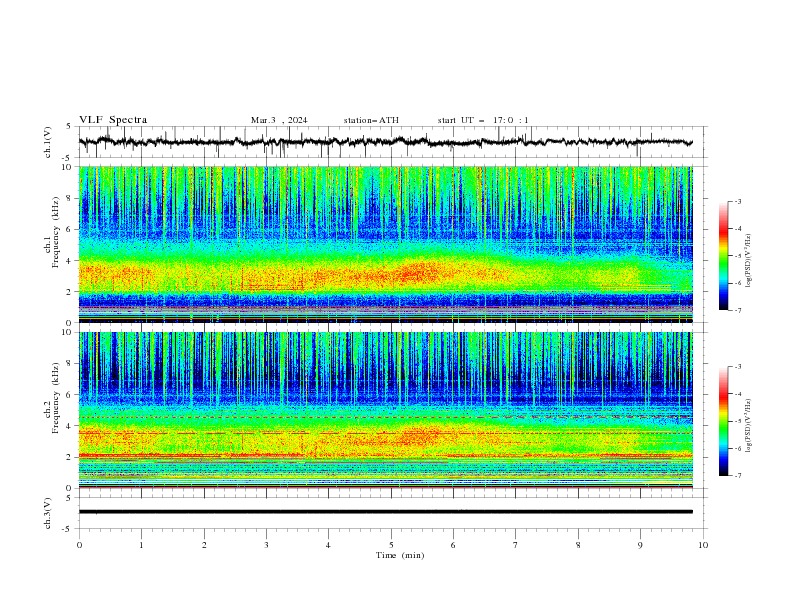Click the "ch.3(V)" axis label

click(x=48, y=513)
